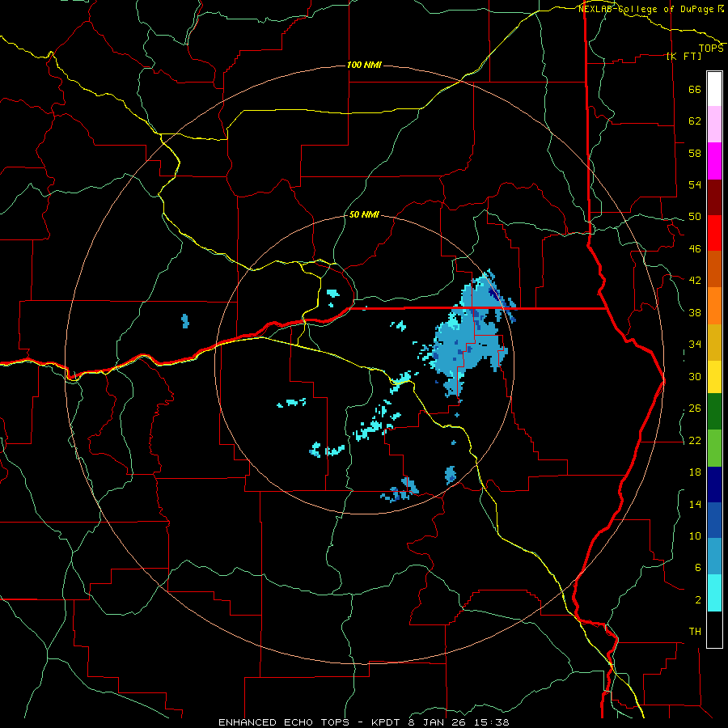The height and width of the screenshot is (728, 728).
Task: Click the '30' legend value
Action: coord(695,376)
